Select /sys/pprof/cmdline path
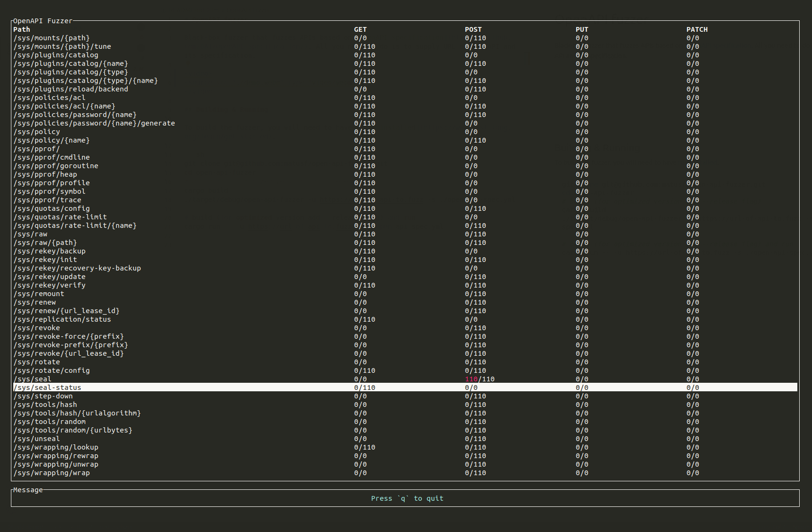This screenshot has width=812, height=532. pos(52,157)
